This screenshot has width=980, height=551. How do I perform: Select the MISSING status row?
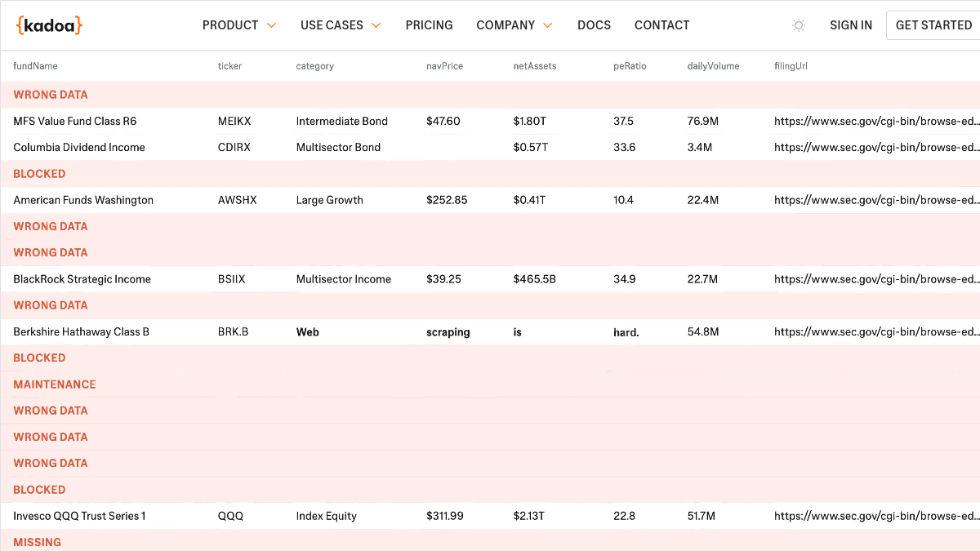(x=490, y=542)
